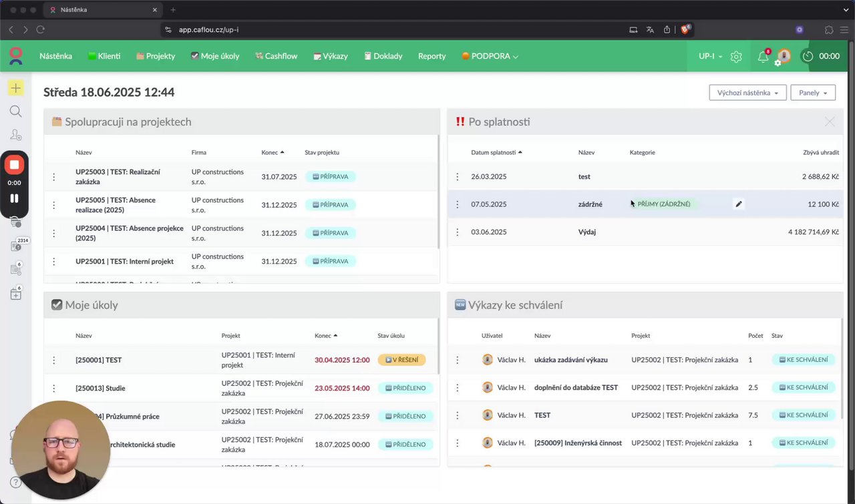Expand the PODPORA menu
The height and width of the screenshot is (504, 855).
(490, 57)
